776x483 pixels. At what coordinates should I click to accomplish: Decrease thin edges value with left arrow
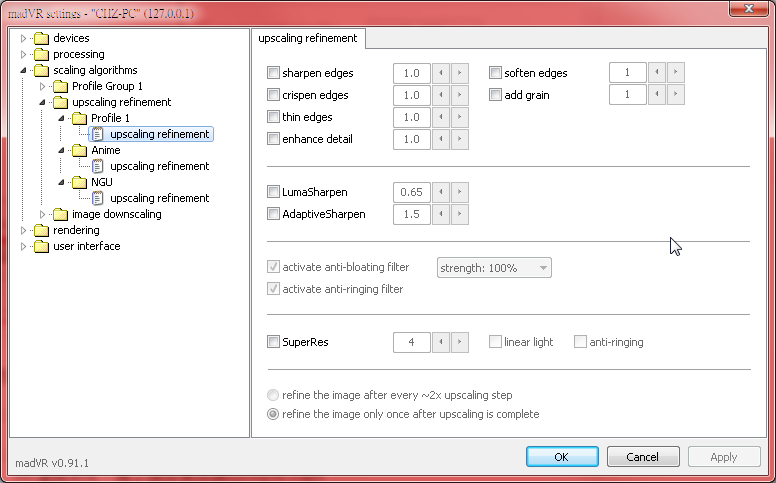(441, 117)
